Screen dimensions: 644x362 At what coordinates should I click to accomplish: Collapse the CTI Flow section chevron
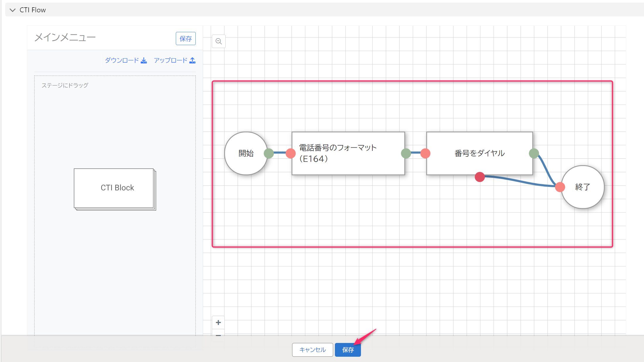click(x=13, y=10)
